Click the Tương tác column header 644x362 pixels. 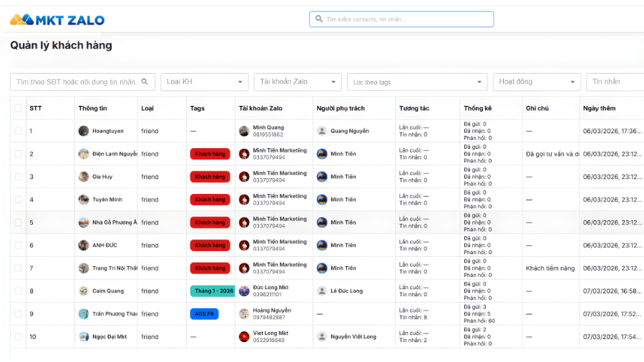coord(414,108)
